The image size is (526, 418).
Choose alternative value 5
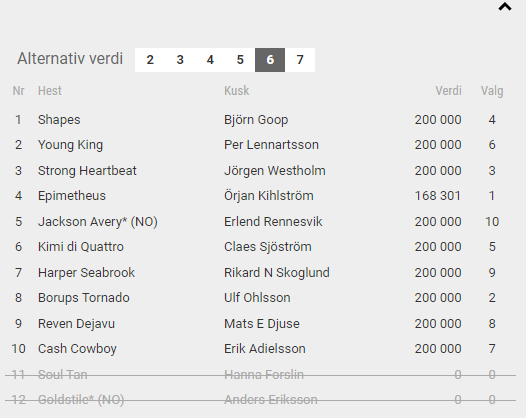tap(240, 60)
